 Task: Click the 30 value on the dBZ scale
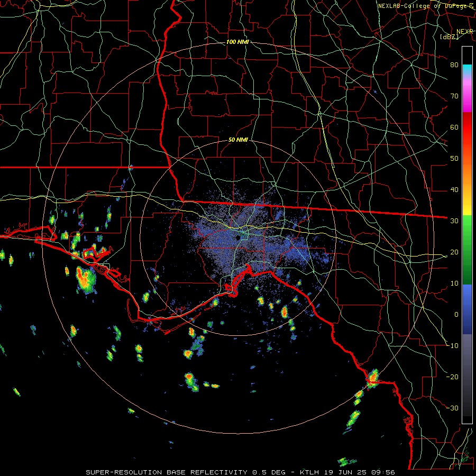click(x=454, y=221)
